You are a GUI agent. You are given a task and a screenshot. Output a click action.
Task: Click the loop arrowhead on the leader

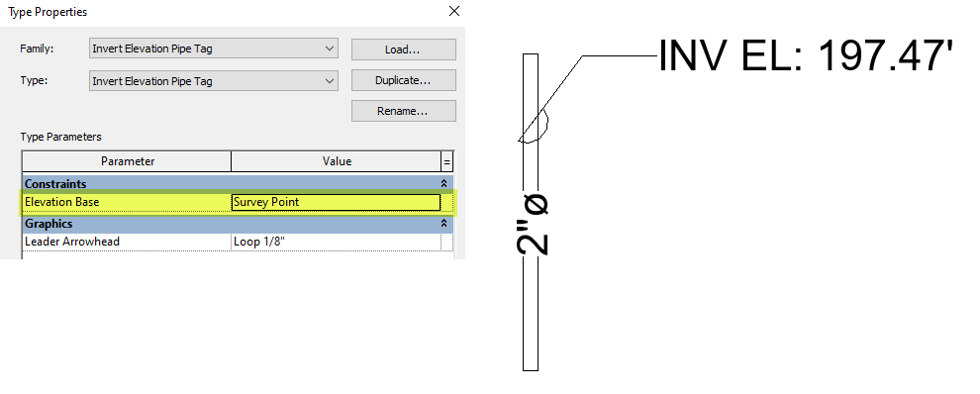[x=537, y=128]
